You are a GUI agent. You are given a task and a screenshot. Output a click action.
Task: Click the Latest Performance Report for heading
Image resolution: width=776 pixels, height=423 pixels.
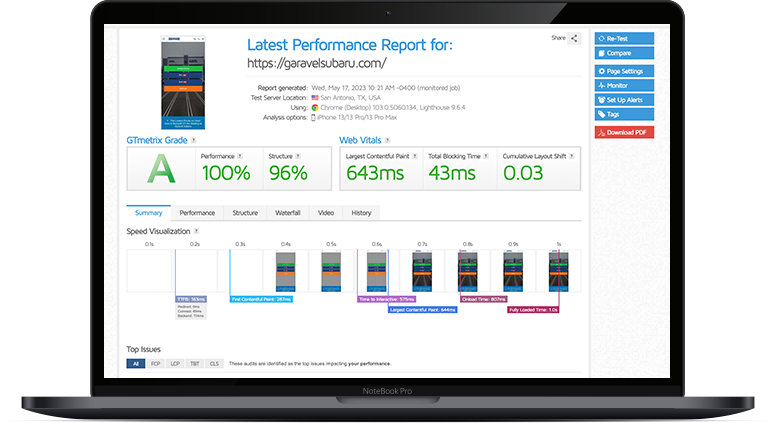point(349,45)
